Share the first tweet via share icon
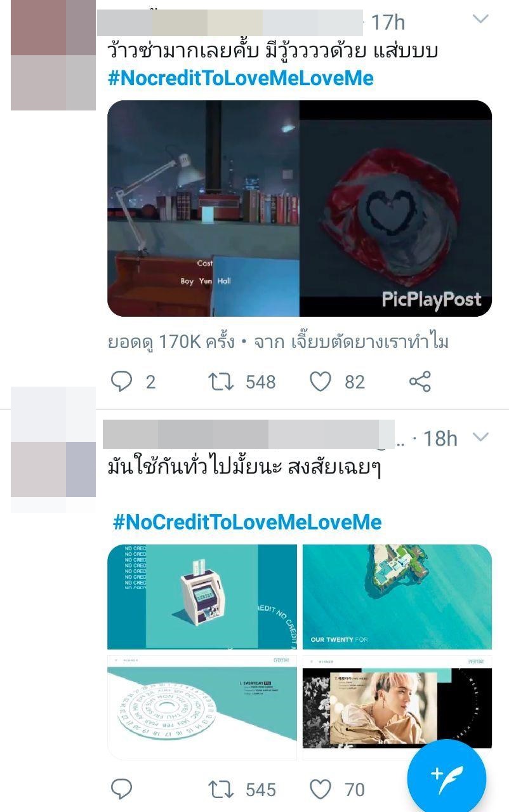The height and width of the screenshot is (812, 509). (420, 382)
